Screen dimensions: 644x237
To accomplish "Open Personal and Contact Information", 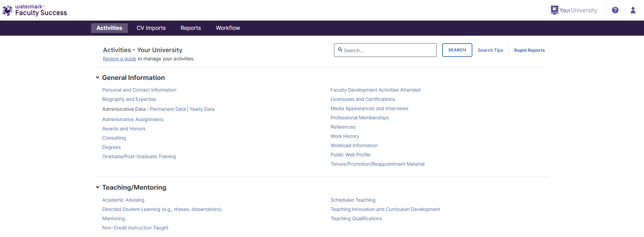I will [x=139, y=90].
